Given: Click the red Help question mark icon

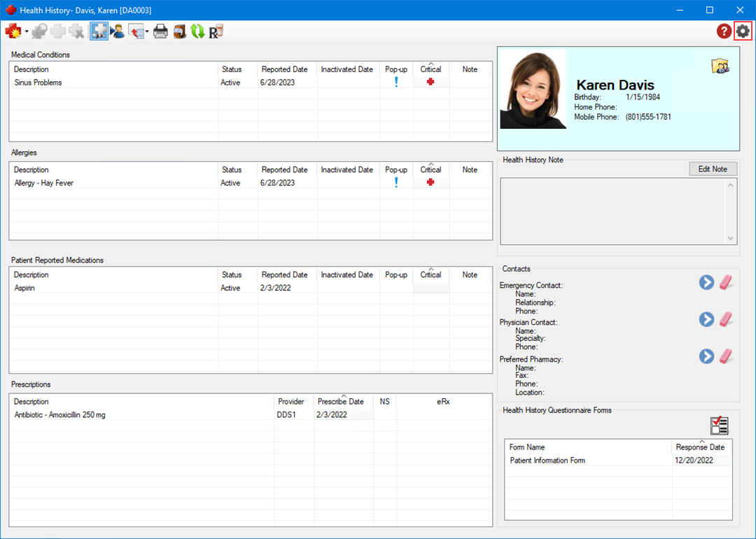Looking at the screenshot, I should (x=724, y=31).
